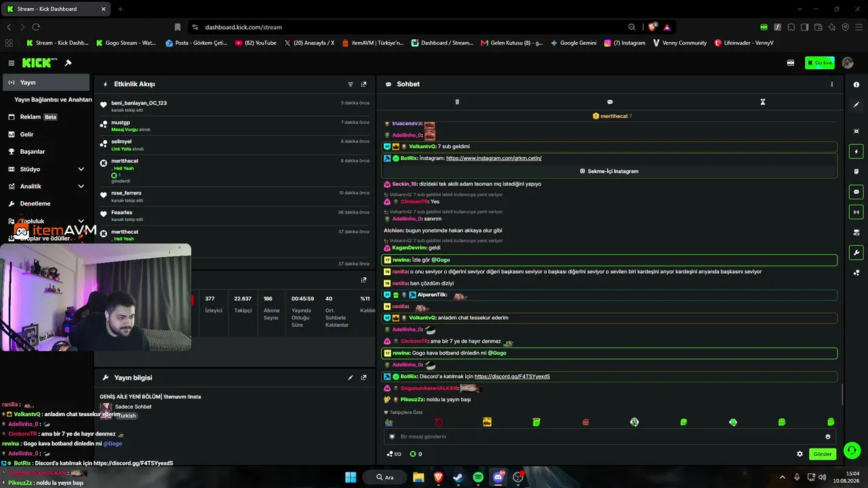Click the note icon in right sidebar

(x=856, y=171)
